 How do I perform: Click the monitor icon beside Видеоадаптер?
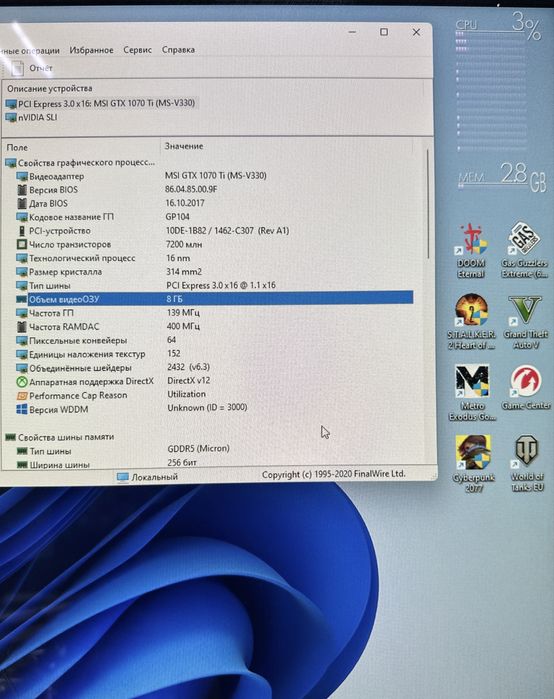(22, 177)
